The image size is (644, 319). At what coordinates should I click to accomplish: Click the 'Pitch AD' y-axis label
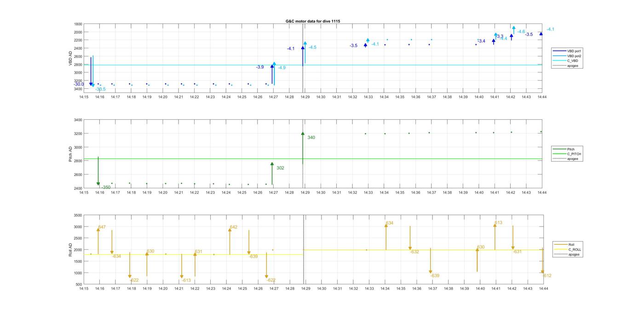point(71,154)
